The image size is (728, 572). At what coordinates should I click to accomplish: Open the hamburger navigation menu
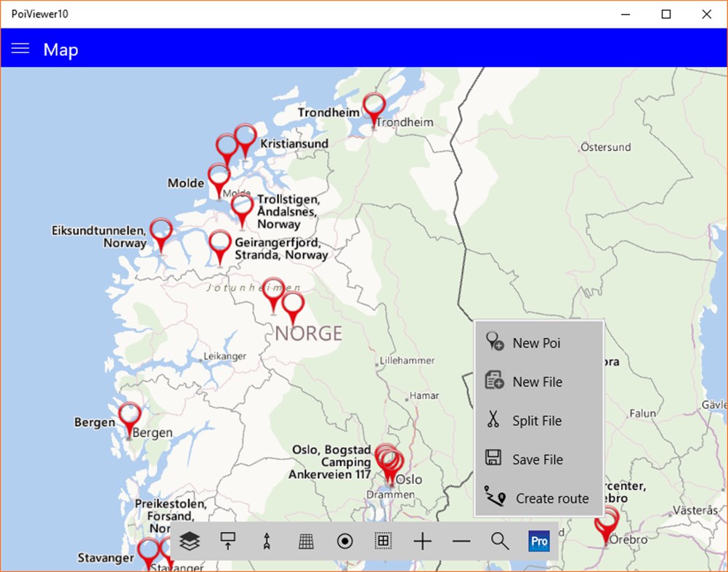click(x=20, y=49)
